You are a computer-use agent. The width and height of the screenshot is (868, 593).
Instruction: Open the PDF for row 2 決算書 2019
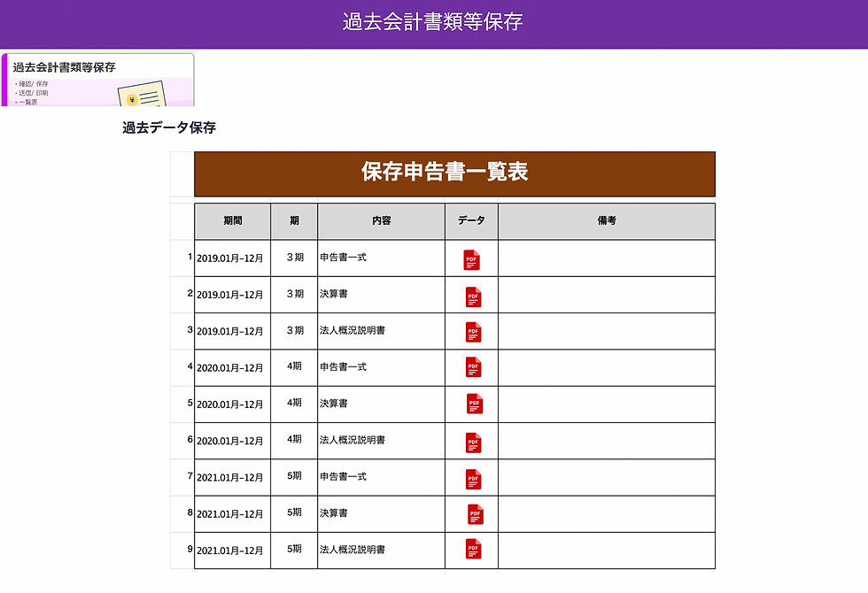pyautogui.click(x=473, y=297)
